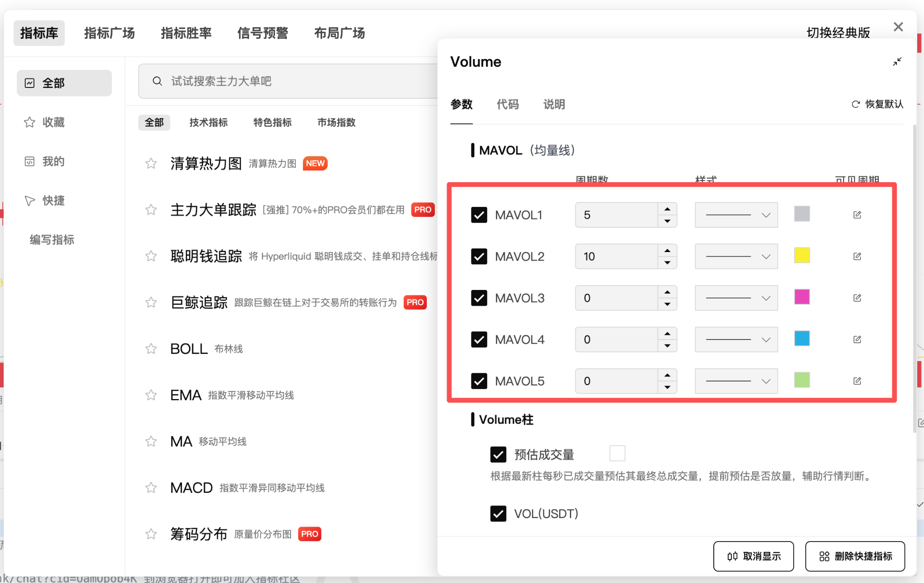Open MAVOL2 line style dropdown
The width and height of the screenshot is (924, 583).
pos(736,256)
